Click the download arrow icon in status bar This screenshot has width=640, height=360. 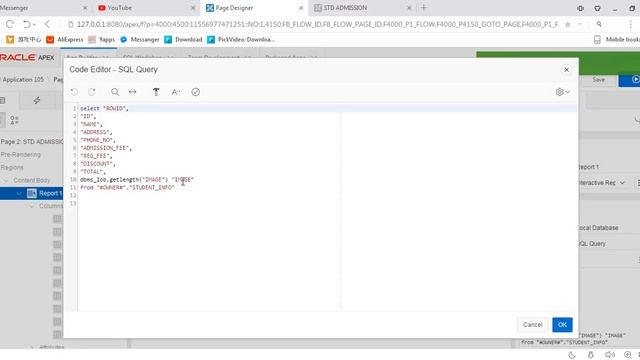(591, 355)
